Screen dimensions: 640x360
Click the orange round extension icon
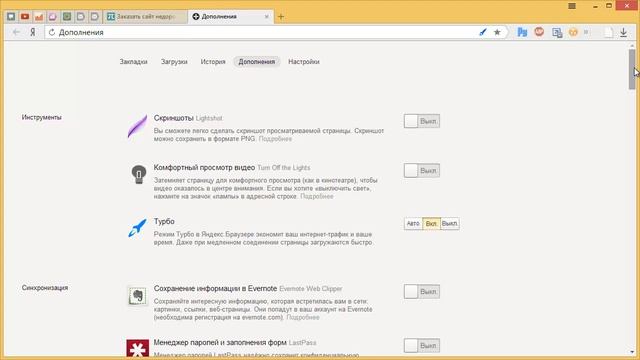(573, 32)
